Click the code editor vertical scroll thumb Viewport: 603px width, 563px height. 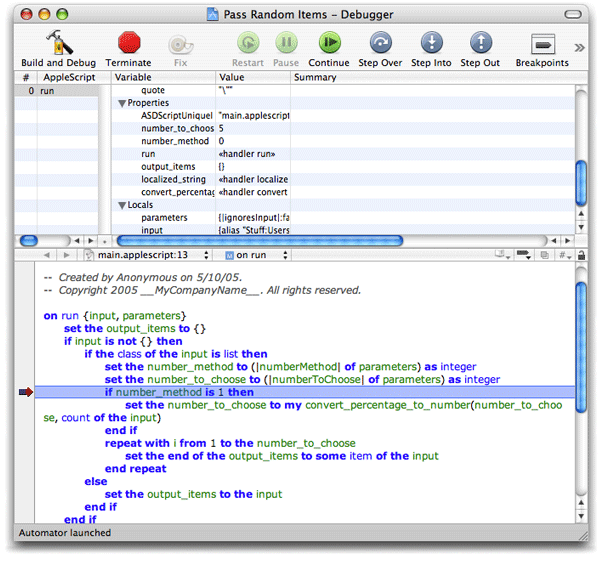pyautogui.click(x=581, y=347)
